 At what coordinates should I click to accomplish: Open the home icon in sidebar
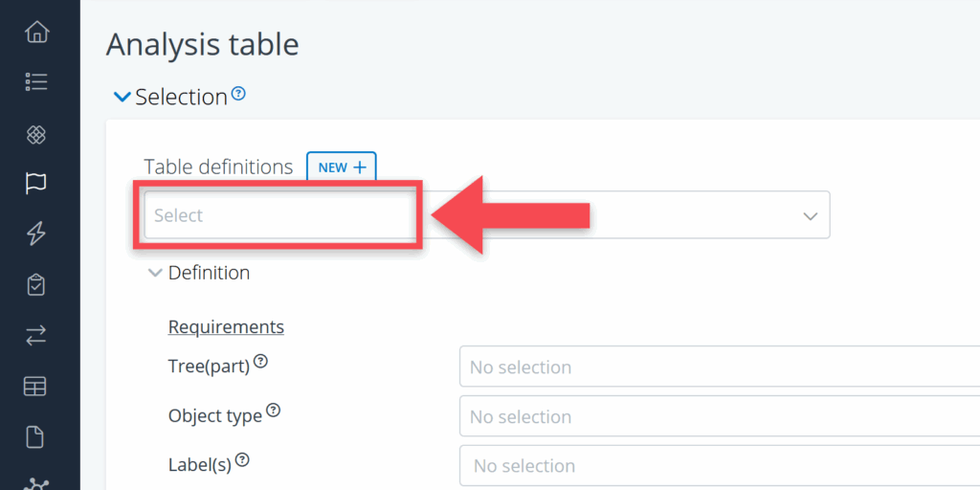pos(36,32)
